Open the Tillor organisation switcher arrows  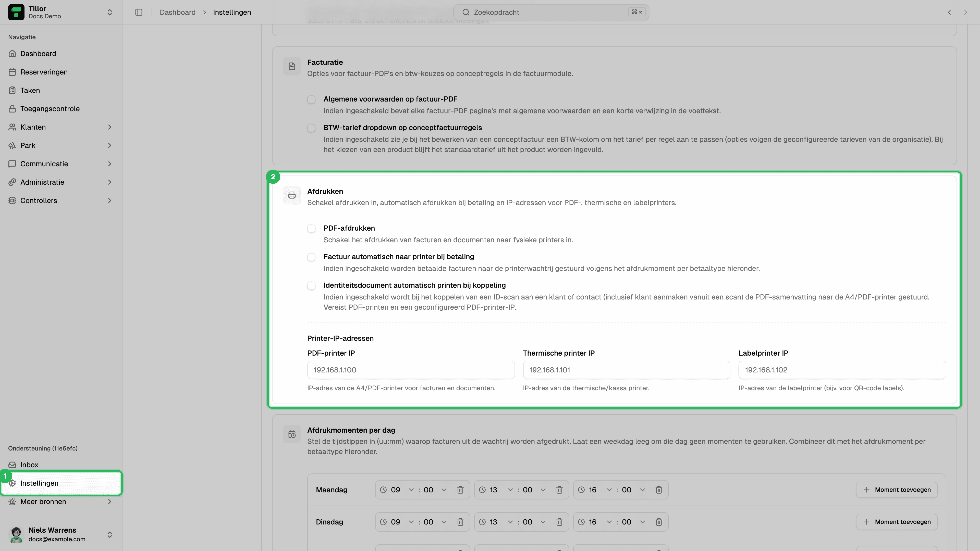coord(109,12)
